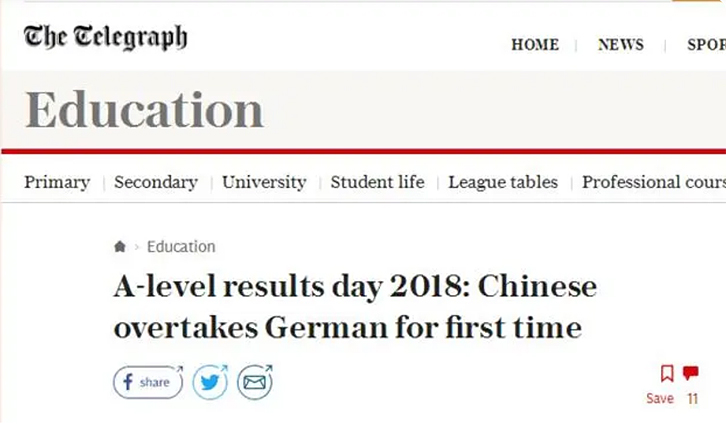Click the home breadcrumb icon
The image size is (726, 430).
(120, 247)
